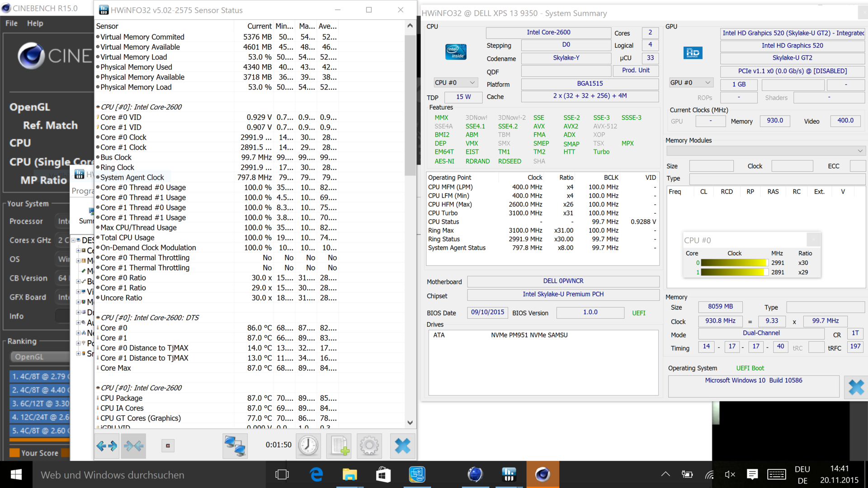This screenshot has width=868, height=488.
Task: Click the blue X icon in sensor toolbar
Action: click(402, 446)
